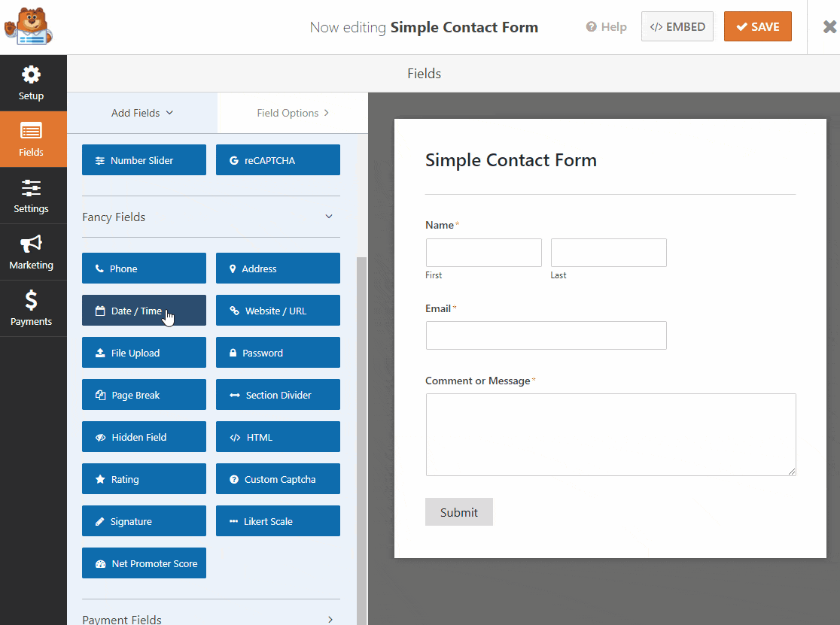This screenshot has height=625, width=840.
Task: Add a Password field
Action: (278, 353)
